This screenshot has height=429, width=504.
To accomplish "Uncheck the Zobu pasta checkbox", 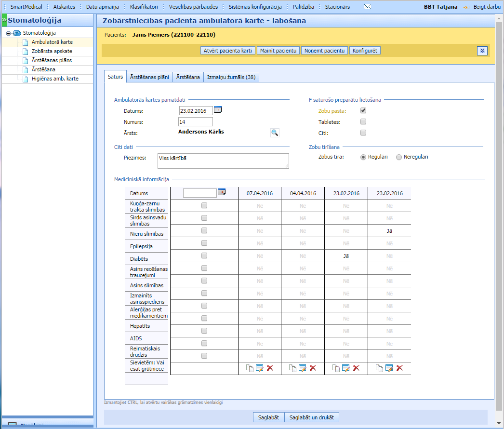I will point(363,111).
